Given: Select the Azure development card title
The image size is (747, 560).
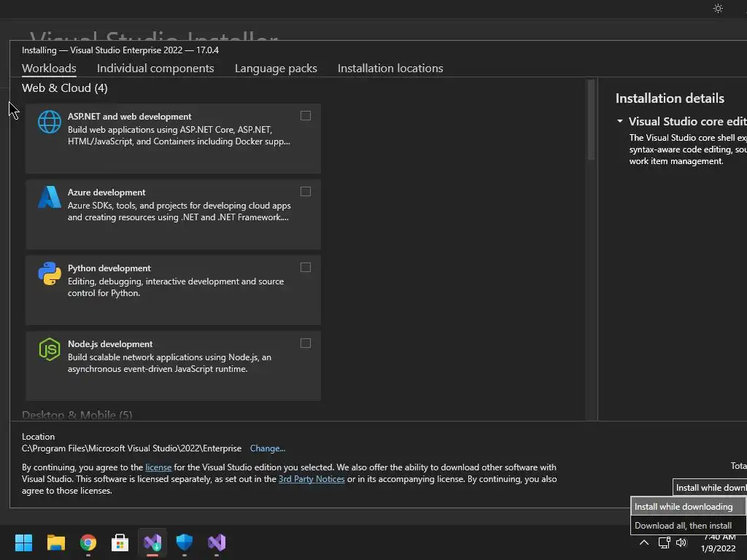Looking at the screenshot, I should [x=107, y=192].
